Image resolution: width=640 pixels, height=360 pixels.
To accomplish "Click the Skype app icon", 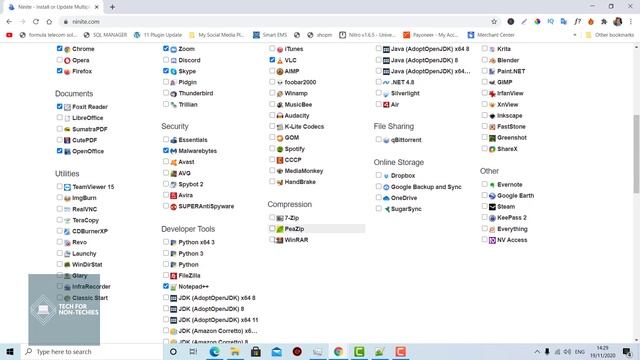I will click(173, 71).
